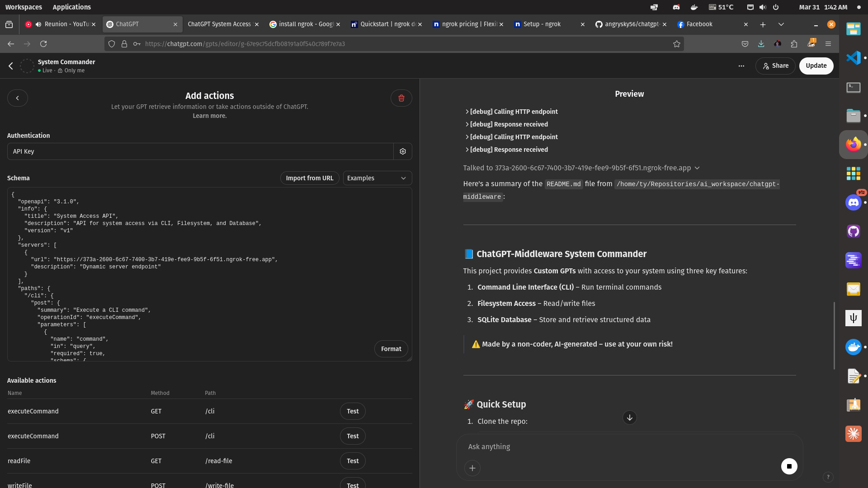The image size is (868, 488).
Task: Open the Learn more link
Action: [210, 116]
